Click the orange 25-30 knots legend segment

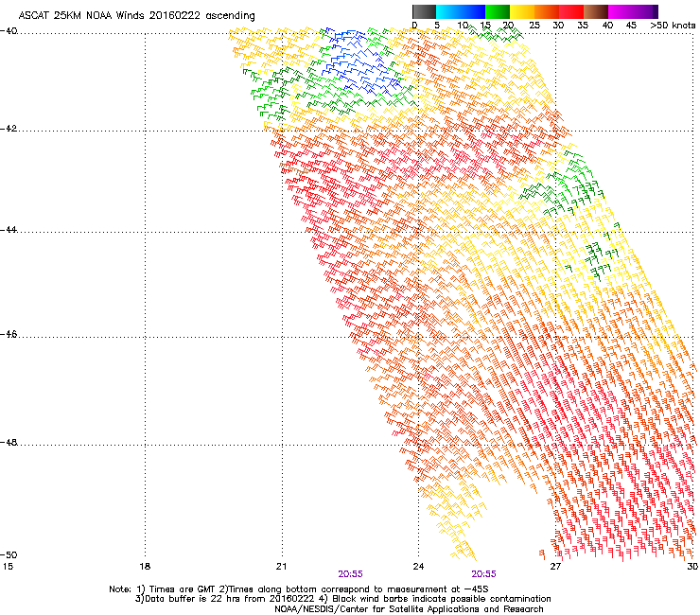(547, 11)
